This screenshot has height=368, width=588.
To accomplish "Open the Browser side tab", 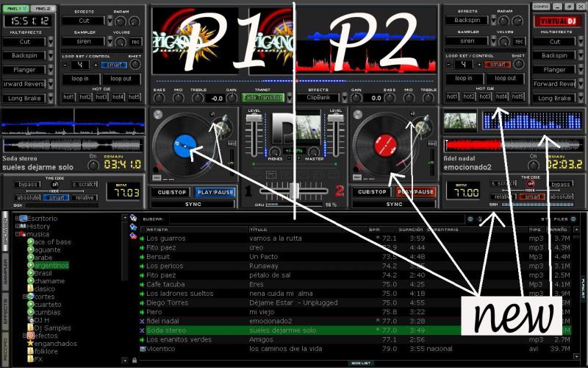I will [5, 232].
